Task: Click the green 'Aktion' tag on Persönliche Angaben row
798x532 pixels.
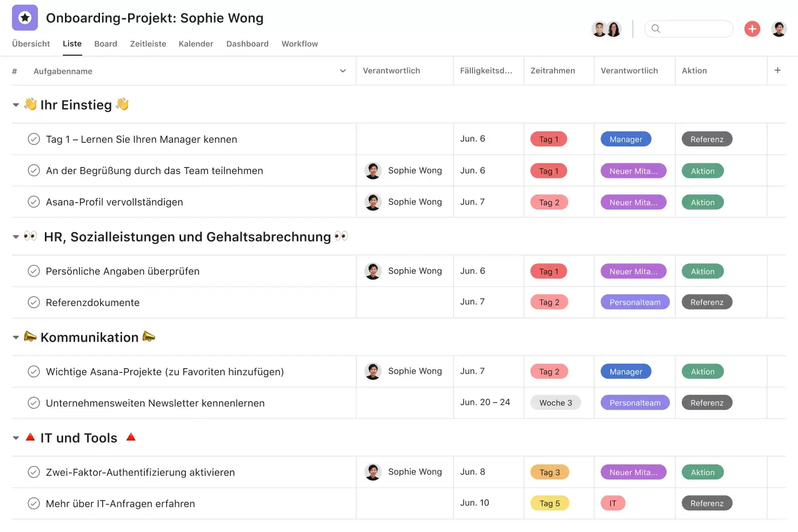Action: (702, 271)
